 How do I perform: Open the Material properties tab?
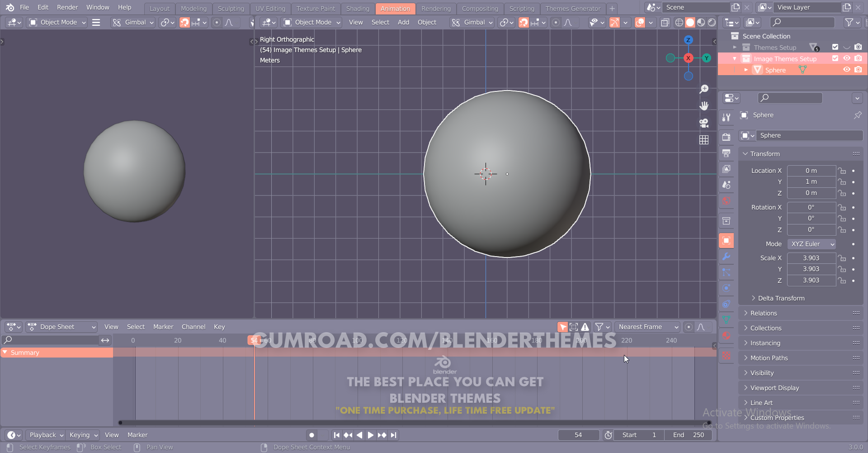click(x=726, y=336)
